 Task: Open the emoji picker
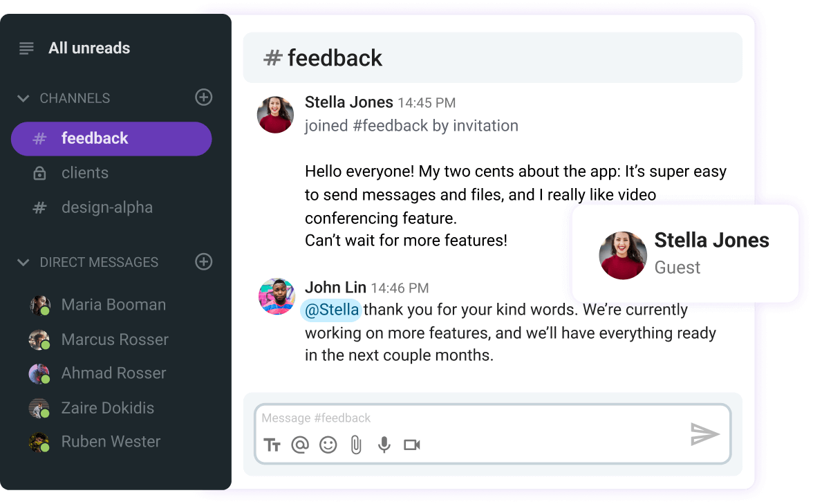click(x=328, y=445)
